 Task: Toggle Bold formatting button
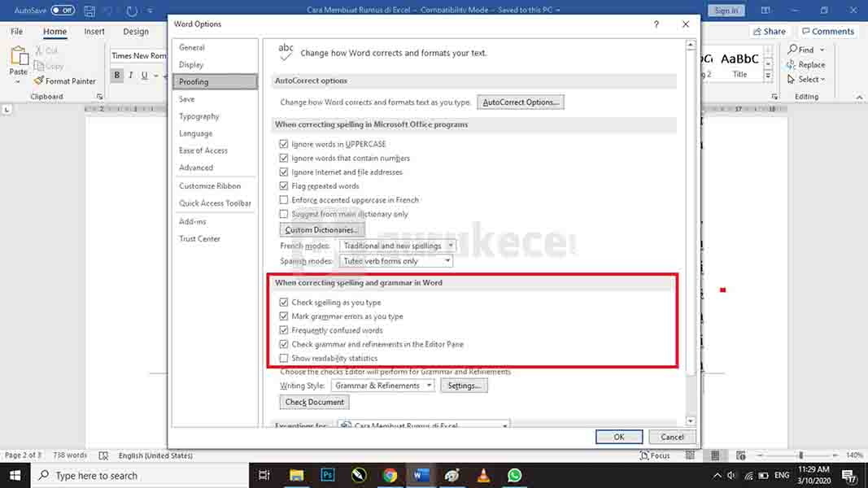click(117, 76)
